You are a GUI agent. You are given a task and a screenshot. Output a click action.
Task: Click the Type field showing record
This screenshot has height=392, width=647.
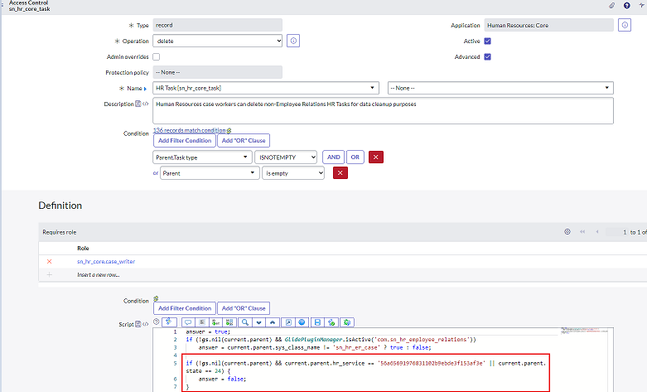(217, 25)
